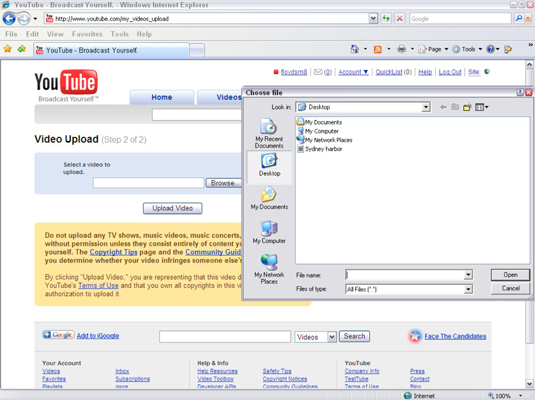Select My Documents in file list
The width and height of the screenshot is (535, 400).
coord(319,122)
